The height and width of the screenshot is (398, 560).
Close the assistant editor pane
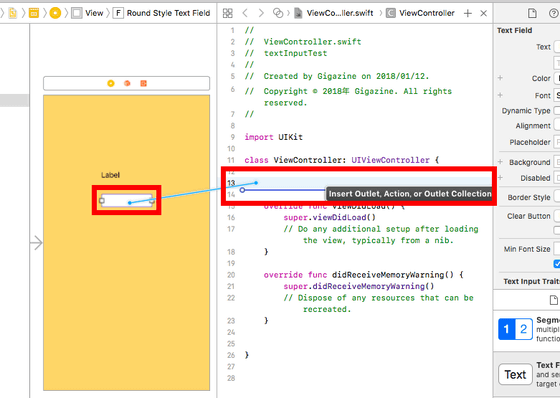(484, 14)
